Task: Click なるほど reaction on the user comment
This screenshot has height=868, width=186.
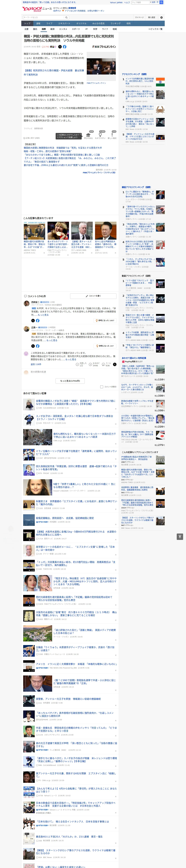Action: pos(94,364)
